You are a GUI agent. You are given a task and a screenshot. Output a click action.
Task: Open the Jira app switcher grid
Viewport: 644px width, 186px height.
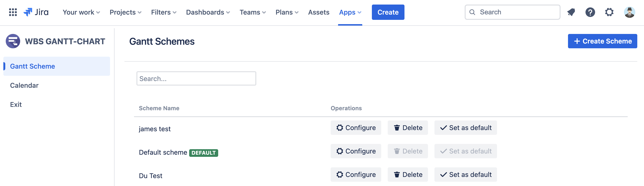13,12
